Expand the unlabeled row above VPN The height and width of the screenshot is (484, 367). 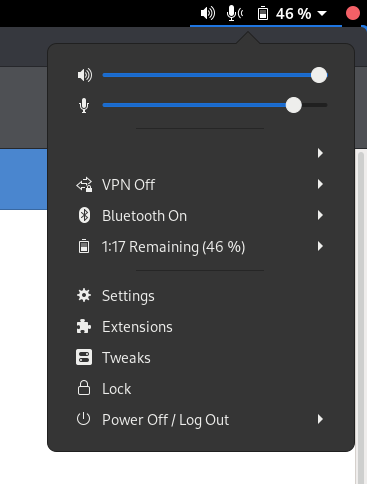[320, 153]
